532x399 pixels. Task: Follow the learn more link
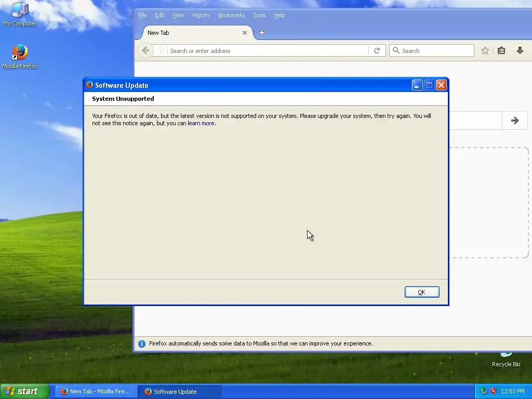(x=201, y=123)
